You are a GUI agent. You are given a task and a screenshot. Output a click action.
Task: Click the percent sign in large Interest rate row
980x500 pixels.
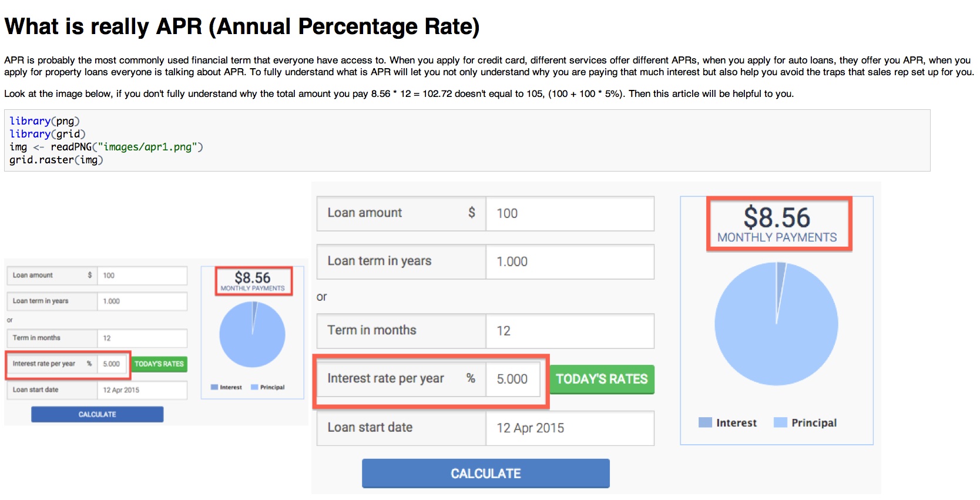pyautogui.click(x=471, y=378)
